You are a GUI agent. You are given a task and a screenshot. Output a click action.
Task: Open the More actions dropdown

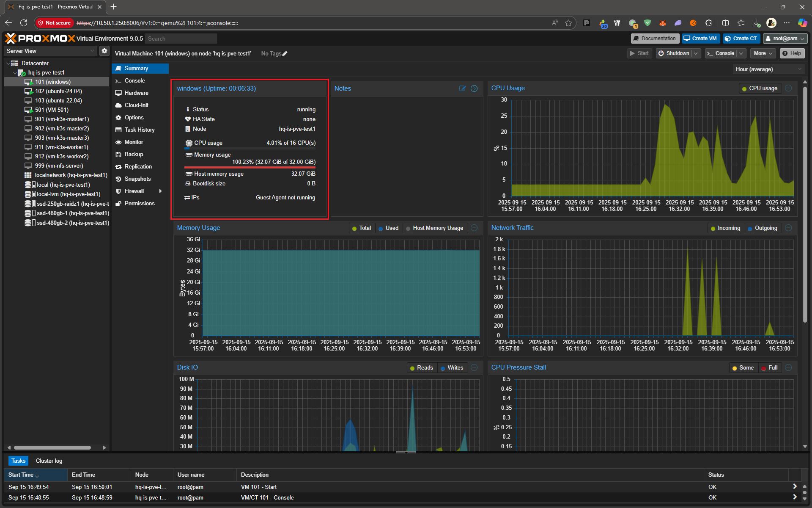[763, 53]
